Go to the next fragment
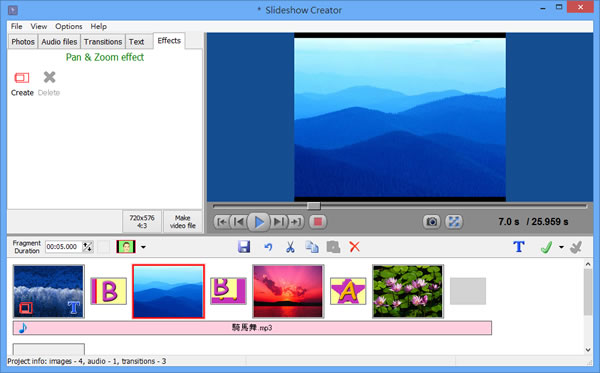The height and width of the screenshot is (373, 600). [x=279, y=222]
